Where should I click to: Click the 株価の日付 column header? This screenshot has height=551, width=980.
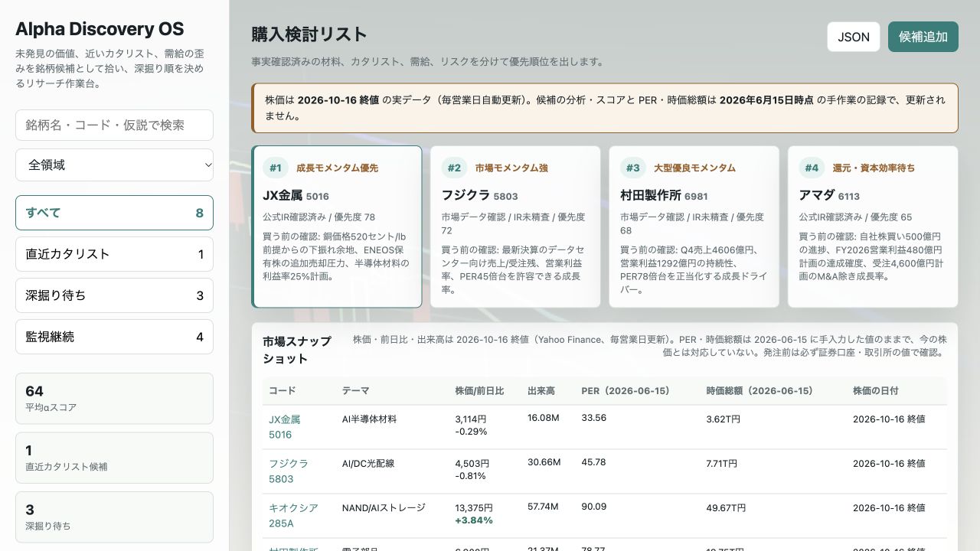coord(876,391)
